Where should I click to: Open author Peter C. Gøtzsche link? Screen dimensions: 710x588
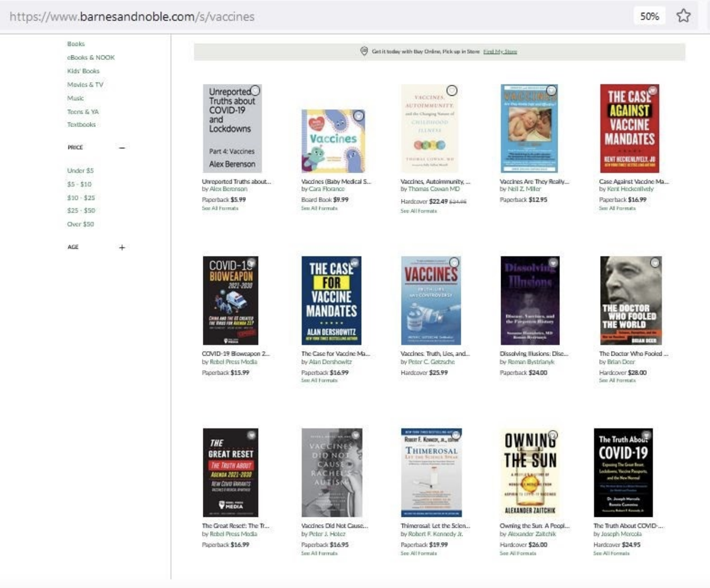click(431, 362)
